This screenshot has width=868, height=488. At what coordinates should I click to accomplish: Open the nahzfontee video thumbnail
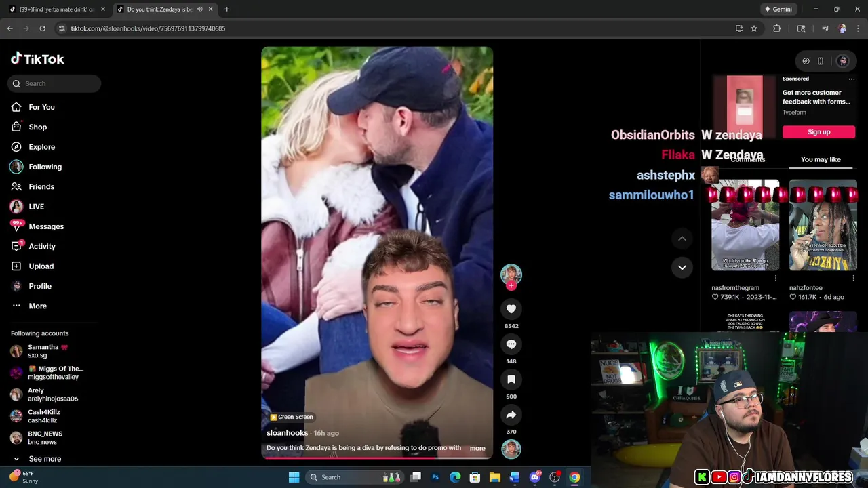[x=823, y=224]
